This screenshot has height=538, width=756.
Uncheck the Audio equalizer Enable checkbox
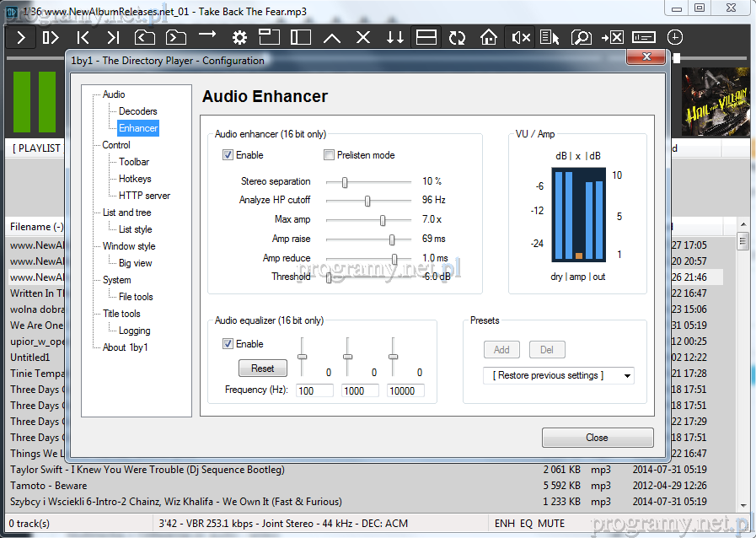228,344
